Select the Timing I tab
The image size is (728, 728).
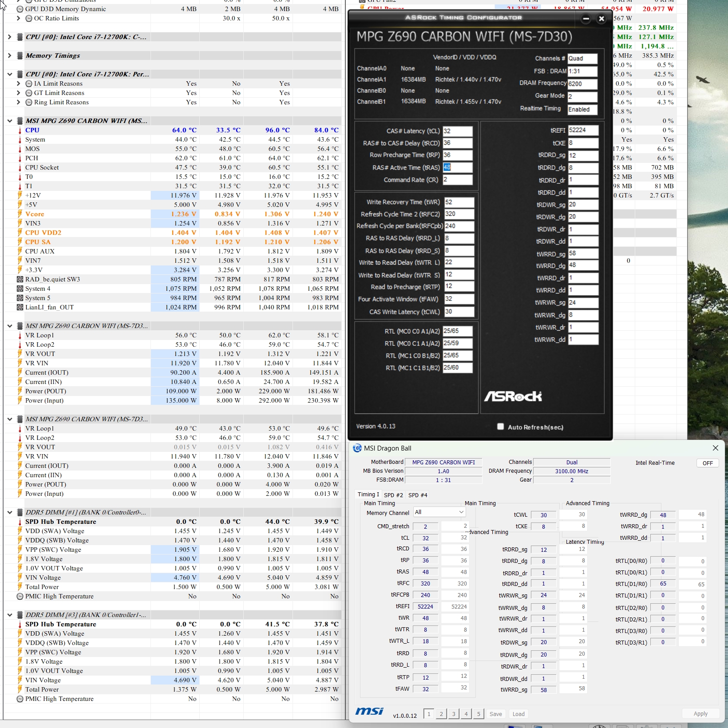click(x=368, y=495)
